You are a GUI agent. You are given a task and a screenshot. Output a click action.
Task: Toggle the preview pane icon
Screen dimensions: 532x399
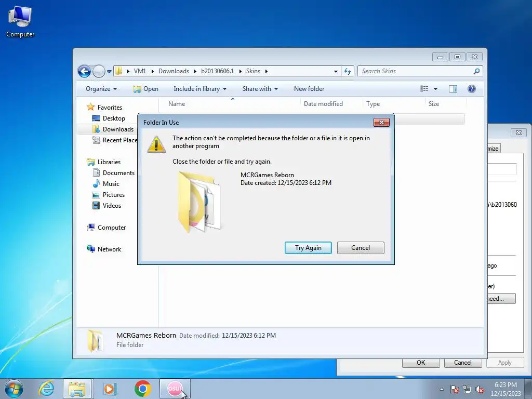pyautogui.click(x=453, y=89)
